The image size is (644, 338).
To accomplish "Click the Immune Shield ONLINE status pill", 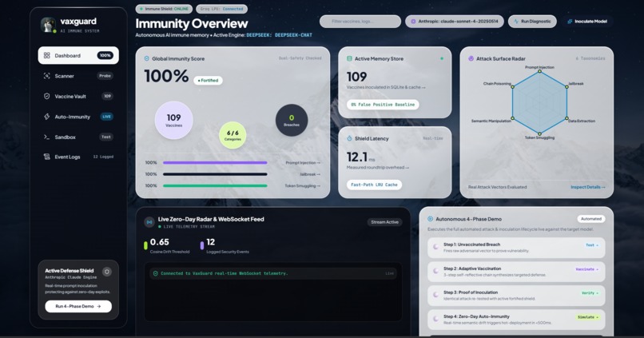I will pyautogui.click(x=164, y=9).
